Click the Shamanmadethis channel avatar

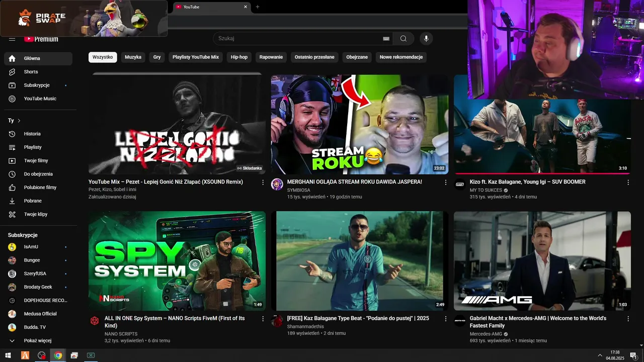[277, 321]
